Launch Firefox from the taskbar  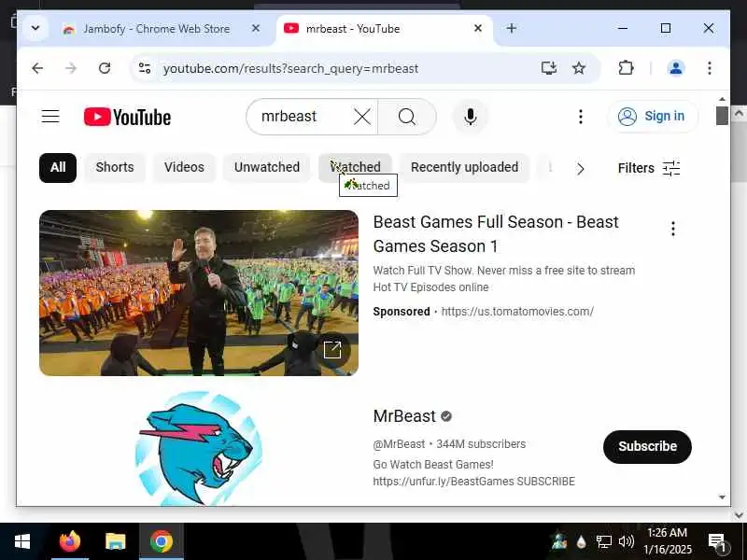70,541
